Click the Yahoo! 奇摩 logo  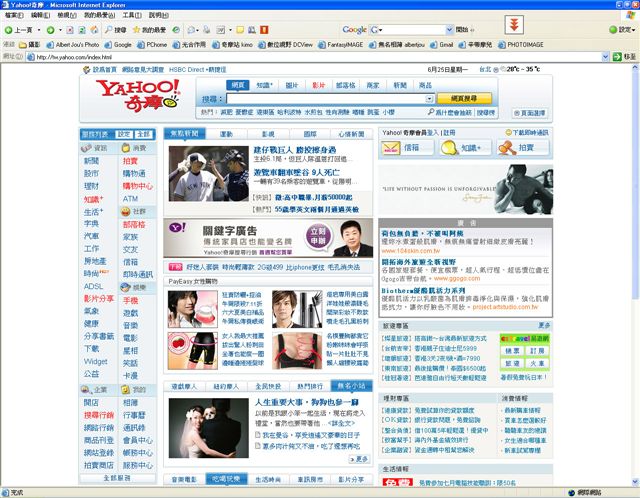click(138, 95)
